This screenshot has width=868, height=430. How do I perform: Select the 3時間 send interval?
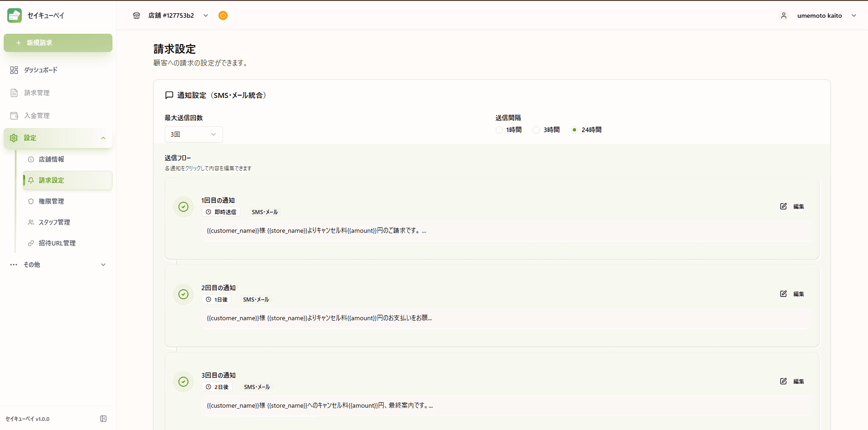(537, 130)
